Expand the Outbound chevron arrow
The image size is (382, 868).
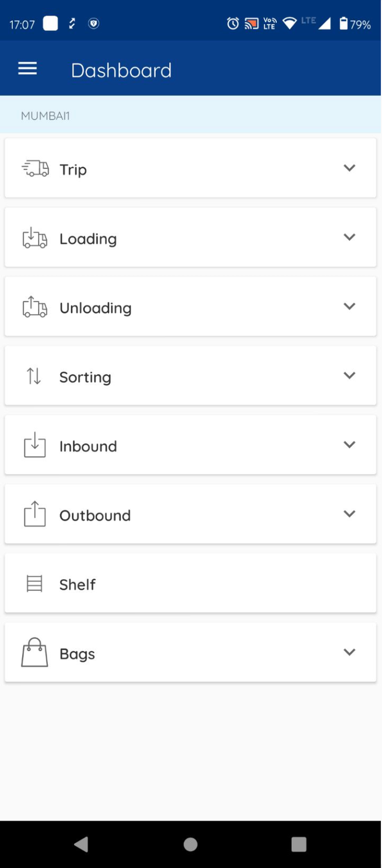click(350, 514)
